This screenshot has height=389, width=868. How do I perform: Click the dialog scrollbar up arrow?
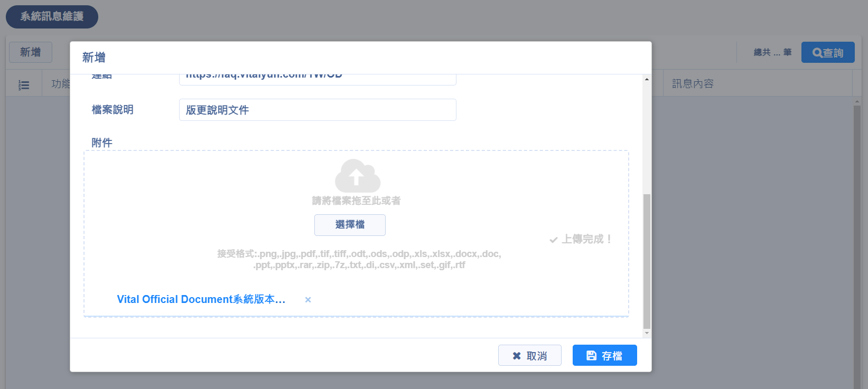click(647, 79)
